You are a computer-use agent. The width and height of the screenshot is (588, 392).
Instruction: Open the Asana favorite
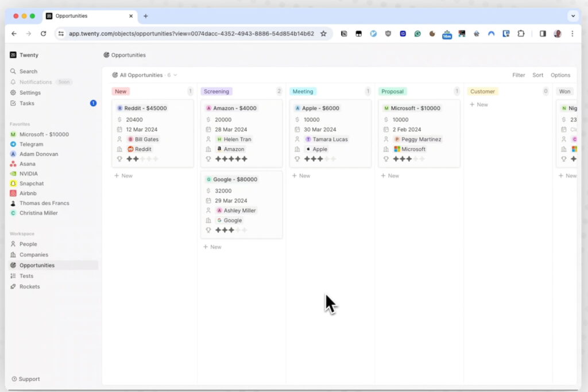click(x=23, y=164)
